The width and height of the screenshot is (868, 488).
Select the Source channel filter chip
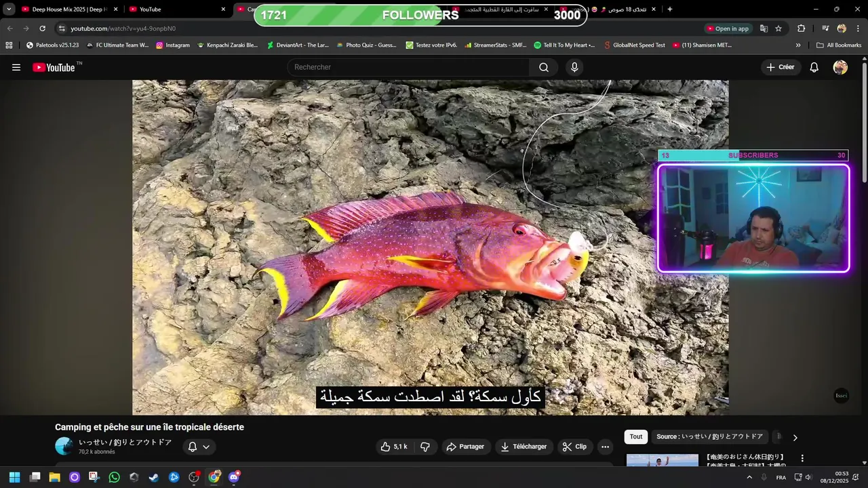pos(710,437)
